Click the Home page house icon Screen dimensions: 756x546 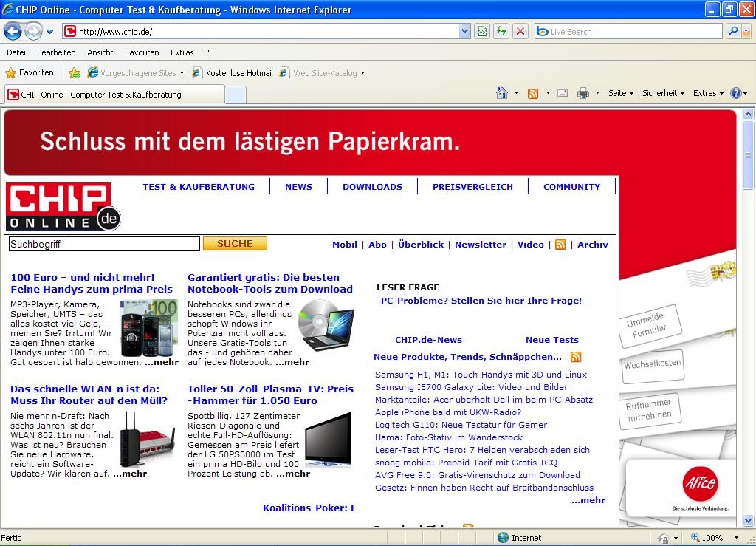pyautogui.click(x=502, y=93)
